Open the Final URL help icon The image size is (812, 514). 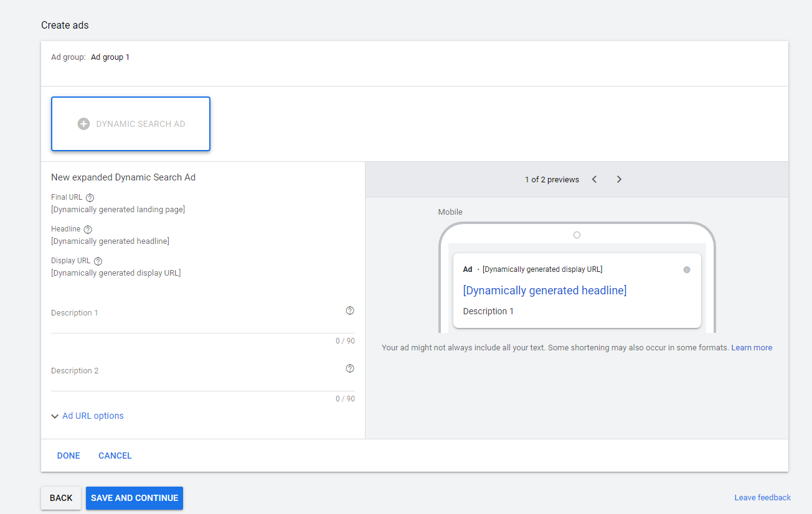pos(90,198)
